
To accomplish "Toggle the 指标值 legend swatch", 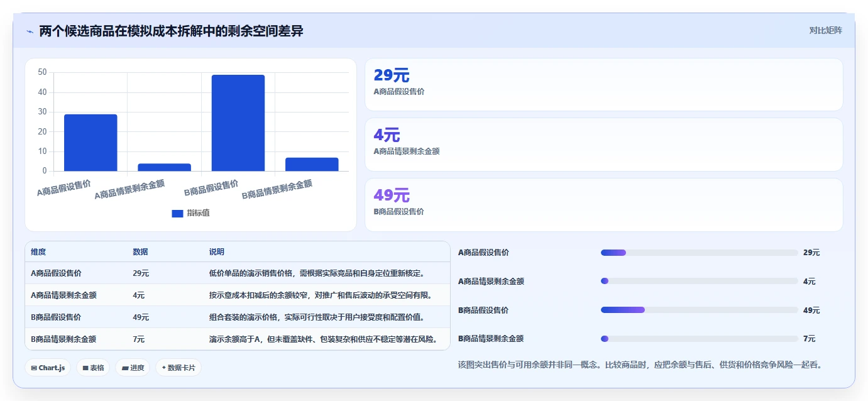I will click(177, 214).
